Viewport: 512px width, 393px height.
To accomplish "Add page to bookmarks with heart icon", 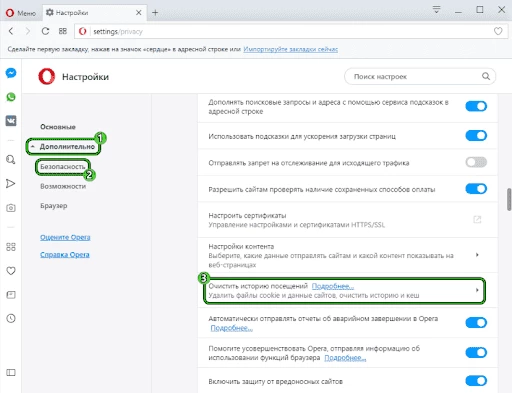I will [498, 31].
